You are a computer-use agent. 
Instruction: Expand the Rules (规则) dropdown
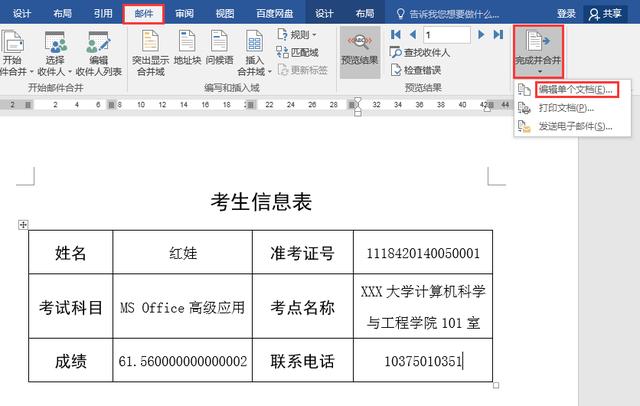(299, 35)
